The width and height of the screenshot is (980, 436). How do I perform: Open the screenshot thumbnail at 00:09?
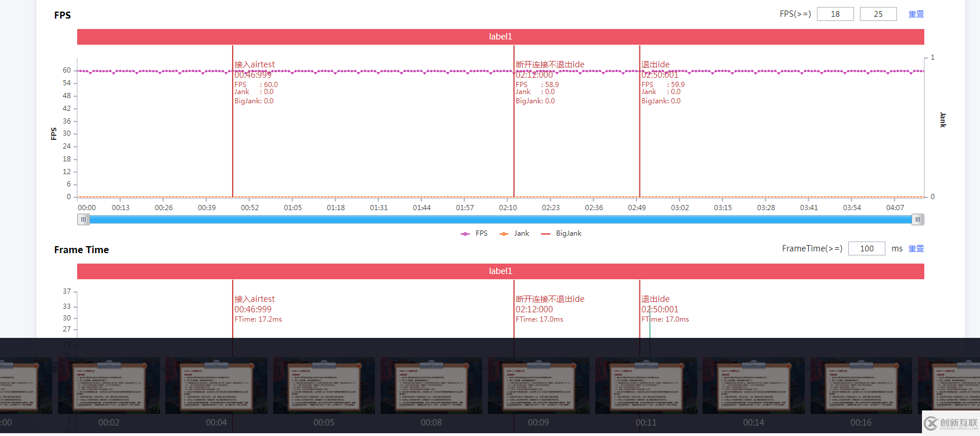538,385
